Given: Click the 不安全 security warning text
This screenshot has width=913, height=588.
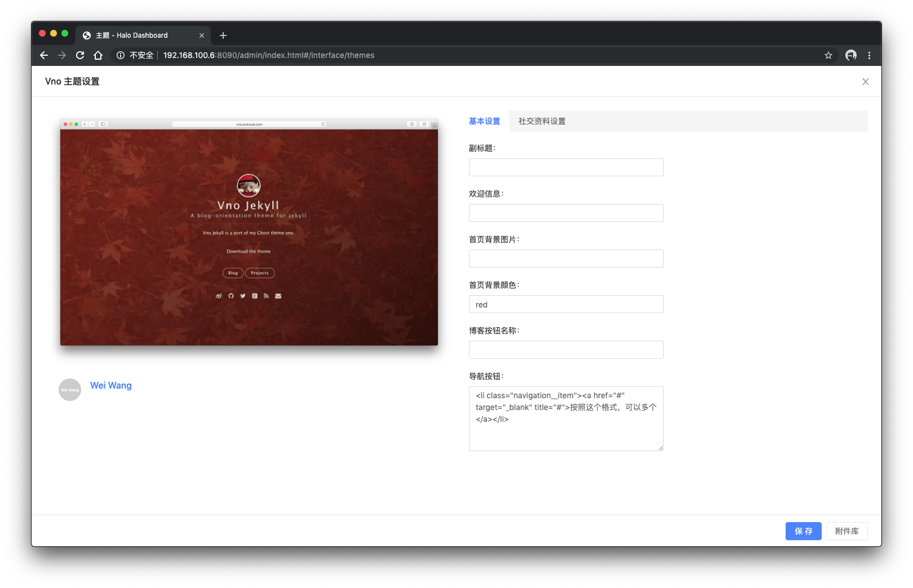Looking at the screenshot, I should click(x=141, y=55).
